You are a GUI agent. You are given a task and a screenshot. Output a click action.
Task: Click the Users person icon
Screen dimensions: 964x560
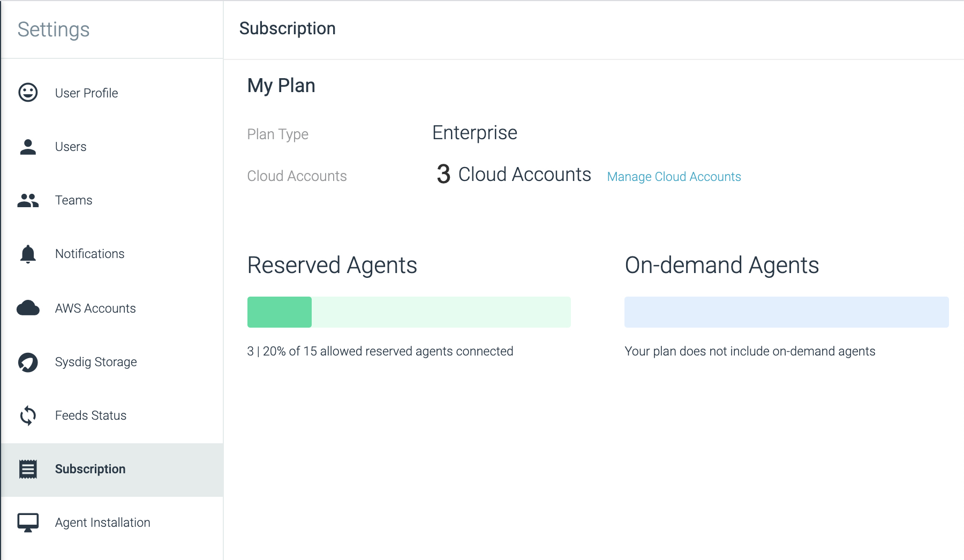pyautogui.click(x=28, y=147)
